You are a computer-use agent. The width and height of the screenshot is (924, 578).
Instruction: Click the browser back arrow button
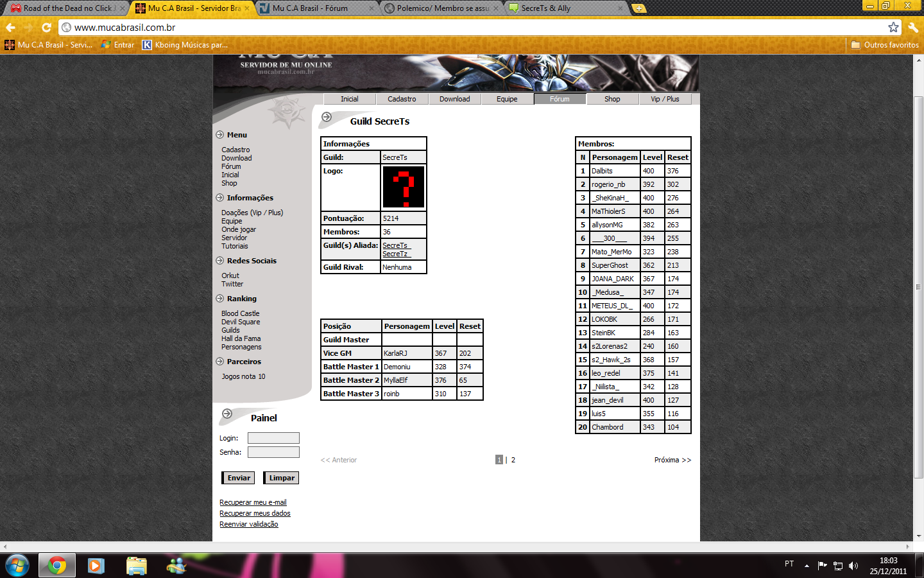click(11, 28)
